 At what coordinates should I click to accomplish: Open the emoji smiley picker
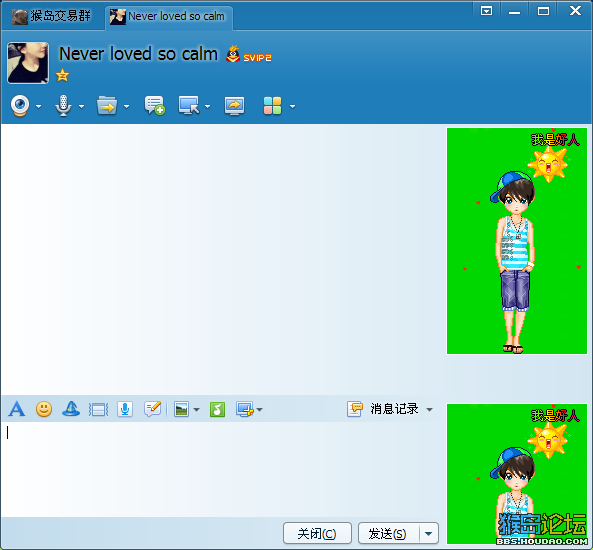[x=44, y=409]
